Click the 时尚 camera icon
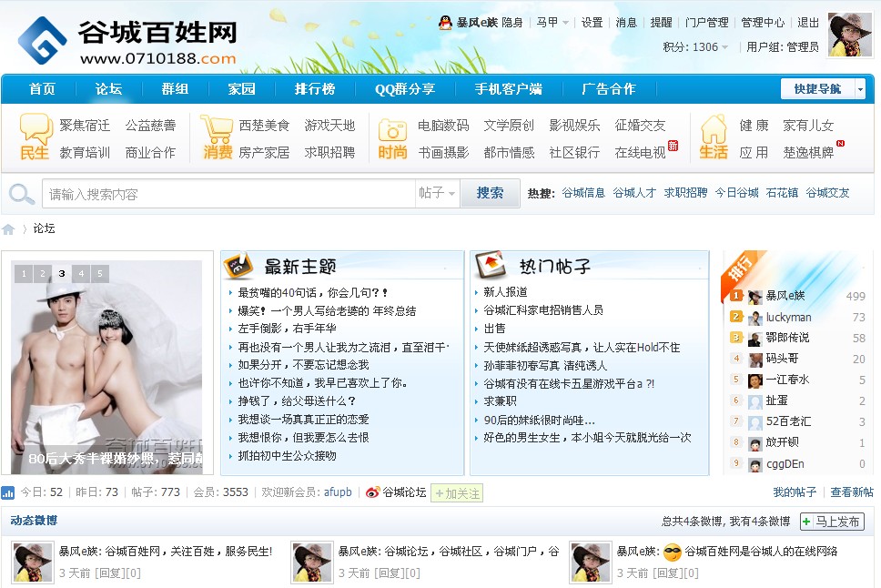 (x=392, y=130)
